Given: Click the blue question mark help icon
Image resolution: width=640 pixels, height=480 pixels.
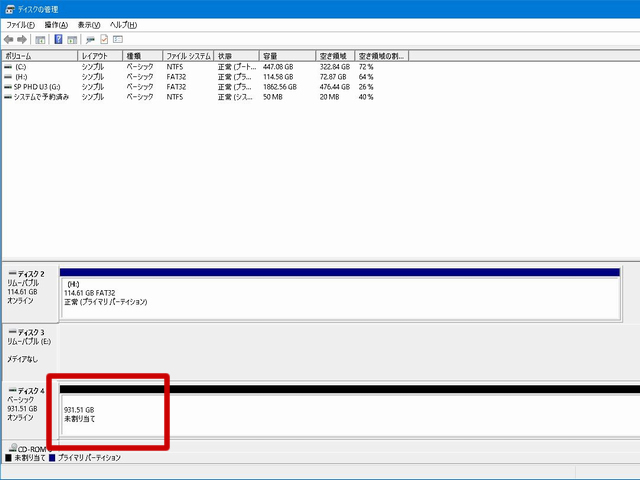Looking at the screenshot, I should (59, 39).
